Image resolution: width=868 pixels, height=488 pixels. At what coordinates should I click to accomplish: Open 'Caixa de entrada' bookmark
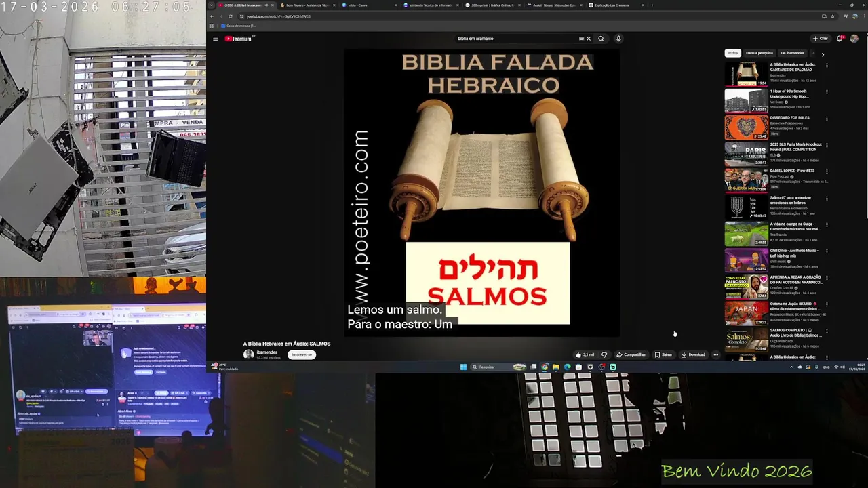237,26
